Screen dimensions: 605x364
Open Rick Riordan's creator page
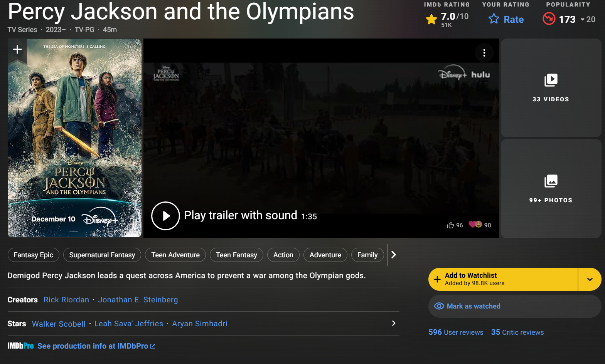pyautogui.click(x=66, y=300)
